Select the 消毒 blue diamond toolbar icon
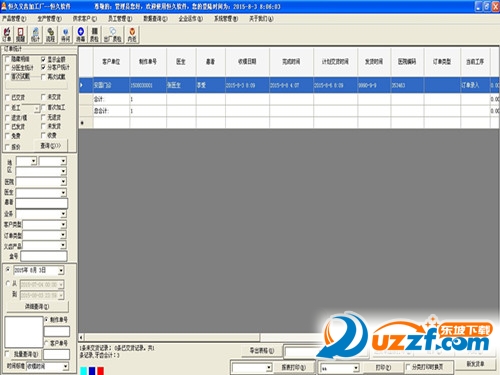Viewport: 500px width, 375px height. 81,35
